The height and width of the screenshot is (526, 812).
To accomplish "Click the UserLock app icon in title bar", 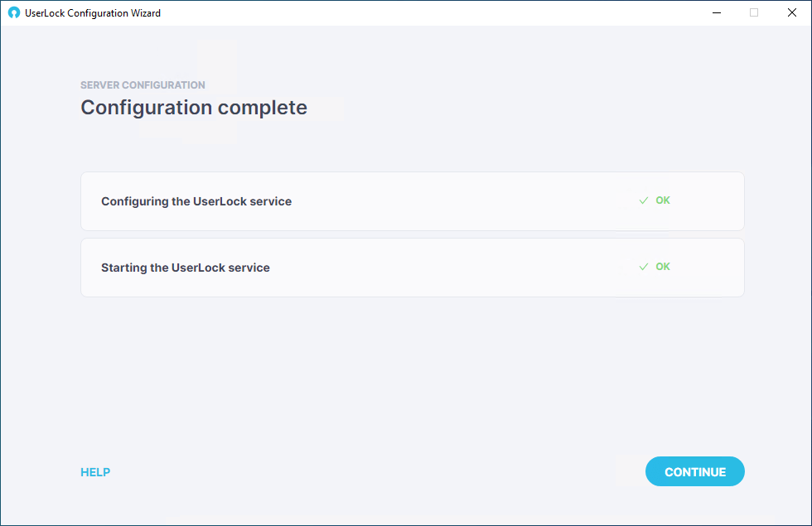I will 14,13.
